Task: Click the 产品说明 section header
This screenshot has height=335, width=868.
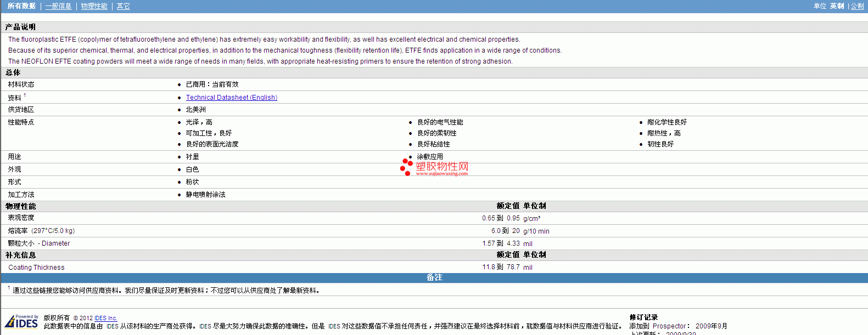Action: (x=20, y=27)
